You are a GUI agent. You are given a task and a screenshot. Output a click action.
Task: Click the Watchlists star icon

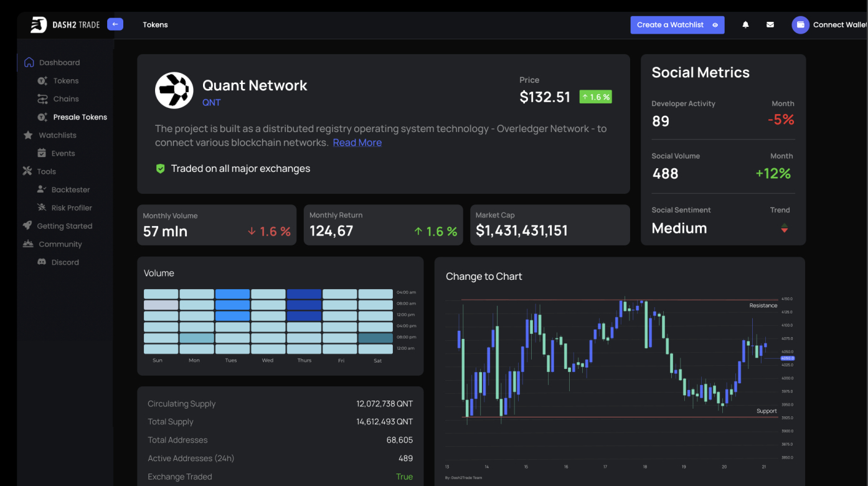click(x=28, y=135)
